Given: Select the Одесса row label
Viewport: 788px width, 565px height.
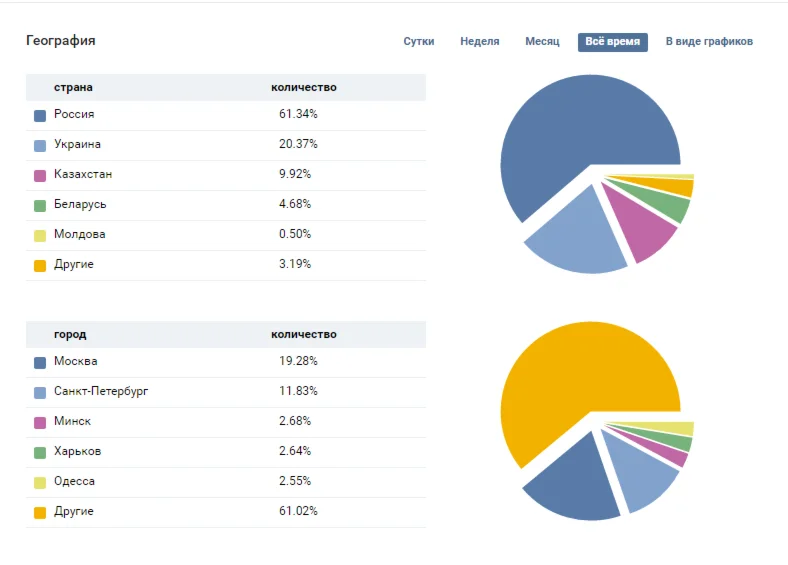Looking at the screenshot, I should [x=75, y=482].
